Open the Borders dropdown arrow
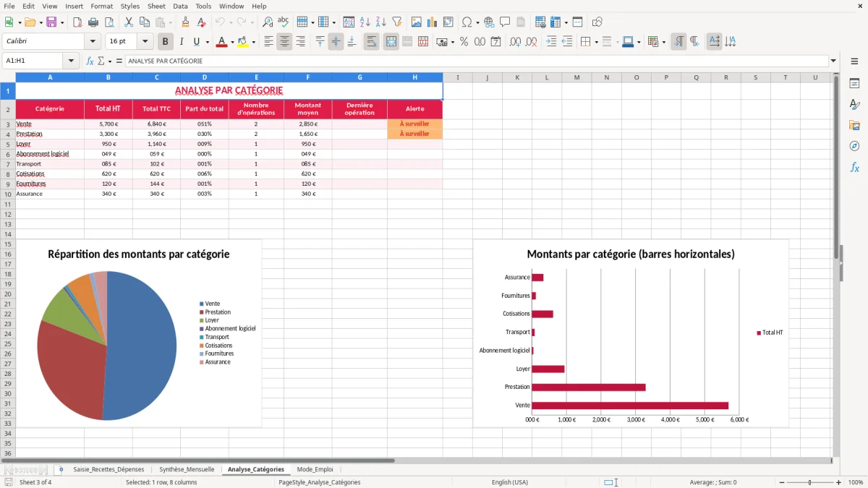Screen dimensions: 868x488 (x=597, y=42)
